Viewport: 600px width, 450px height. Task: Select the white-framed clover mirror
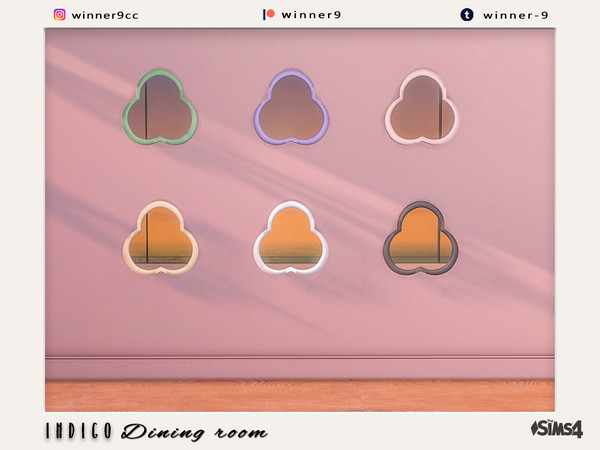click(x=291, y=238)
